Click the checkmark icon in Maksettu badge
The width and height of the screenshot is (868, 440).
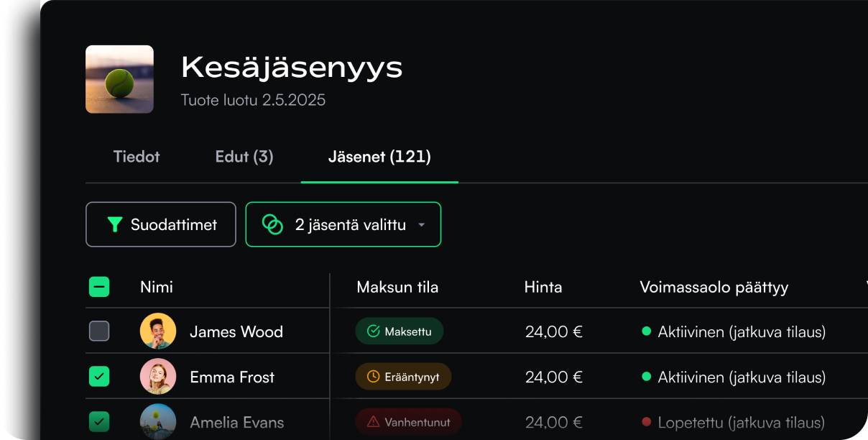[373, 331]
